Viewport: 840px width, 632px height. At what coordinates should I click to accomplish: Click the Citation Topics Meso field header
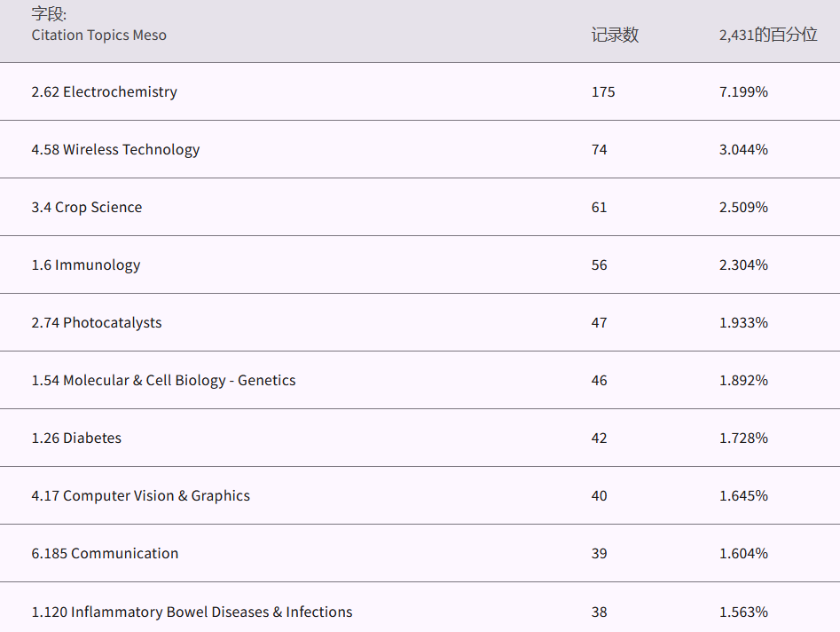pyautogui.click(x=98, y=36)
